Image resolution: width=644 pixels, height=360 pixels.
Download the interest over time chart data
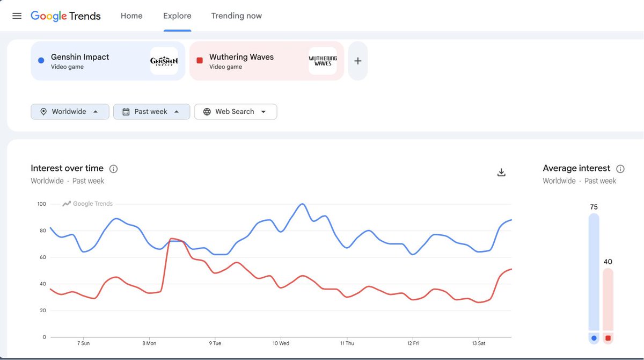(501, 172)
